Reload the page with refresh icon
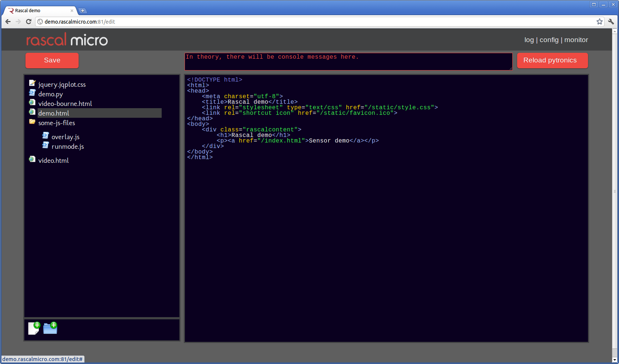 pyautogui.click(x=28, y=22)
